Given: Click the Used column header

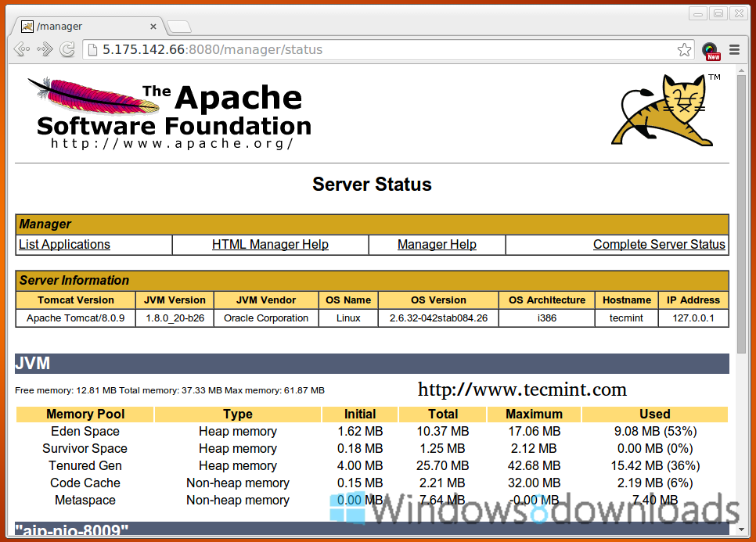Looking at the screenshot, I should (x=655, y=415).
